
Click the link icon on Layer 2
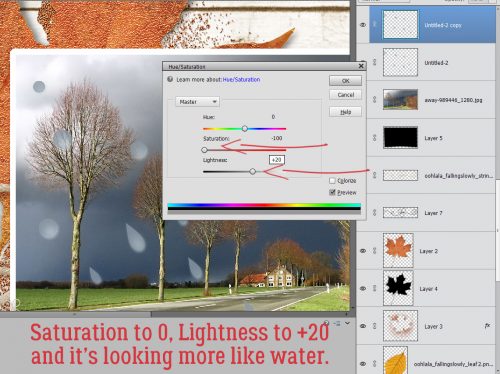374,251
